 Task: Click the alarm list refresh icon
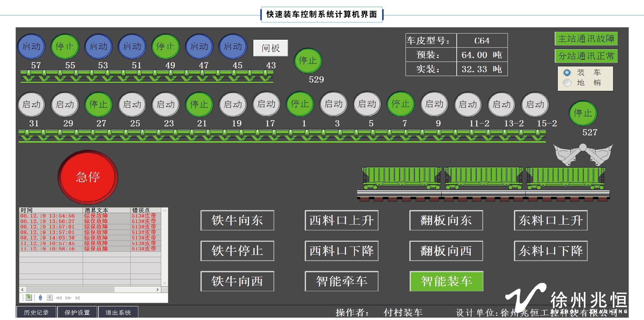point(29,298)
